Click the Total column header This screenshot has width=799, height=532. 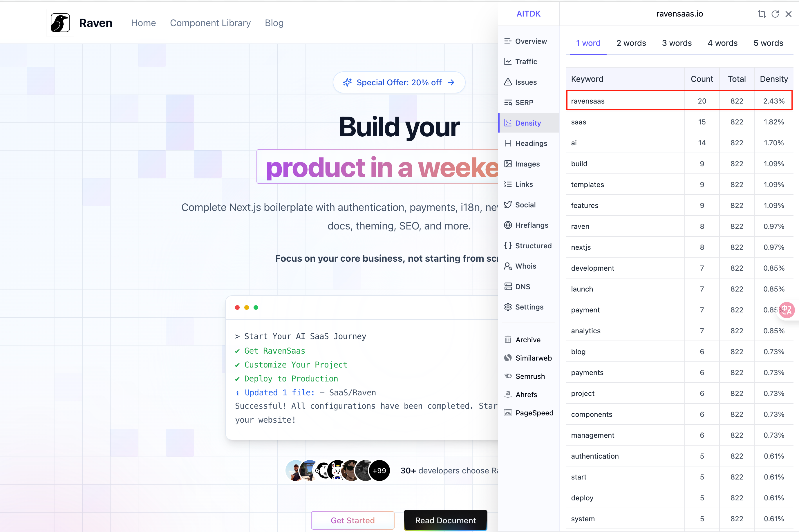737,79
